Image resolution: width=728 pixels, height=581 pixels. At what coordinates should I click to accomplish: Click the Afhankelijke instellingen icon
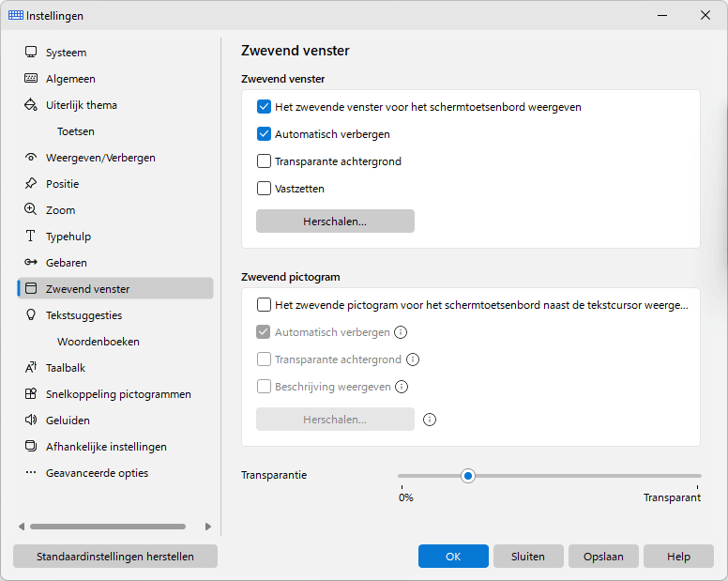coord(31,447)
